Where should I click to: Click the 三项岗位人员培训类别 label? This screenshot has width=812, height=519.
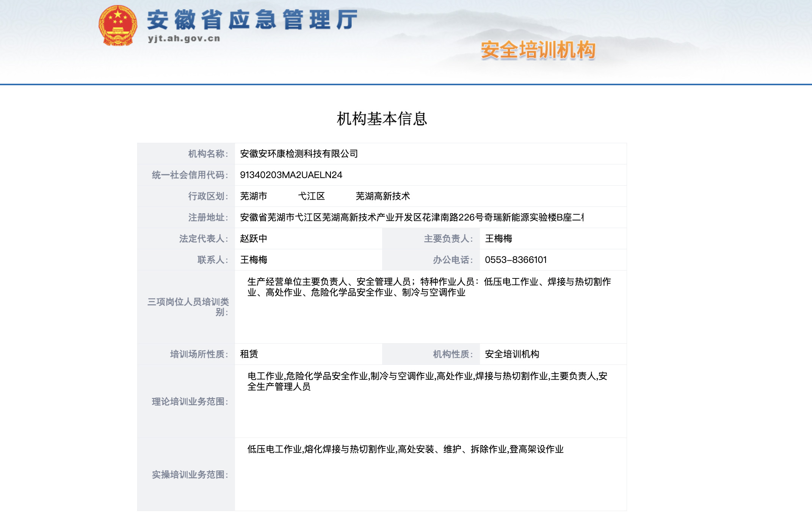pyautogui.click(x=188, y=307)
